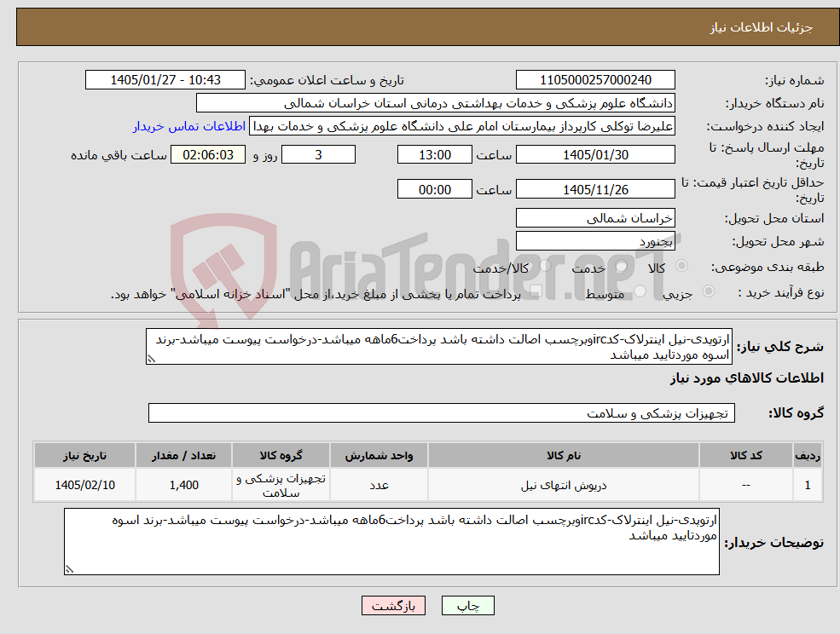
Task: Select the جزیی purchase type radio
Action: pos(708,291)
